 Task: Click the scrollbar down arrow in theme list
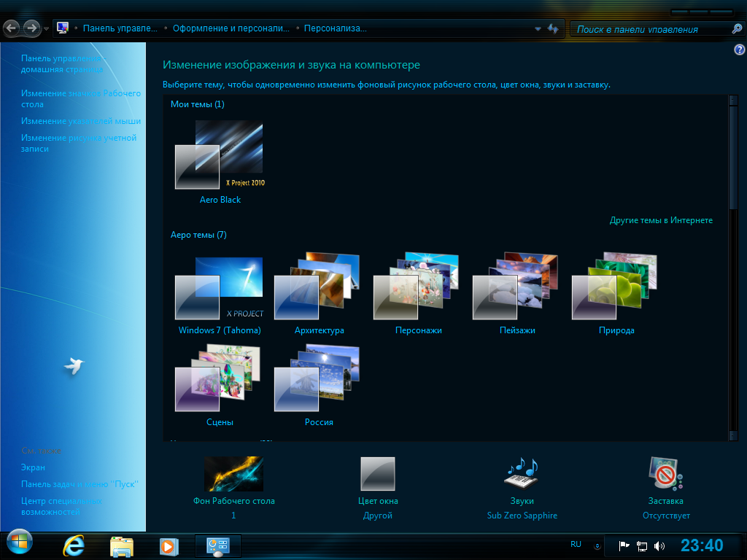point(733,436)
